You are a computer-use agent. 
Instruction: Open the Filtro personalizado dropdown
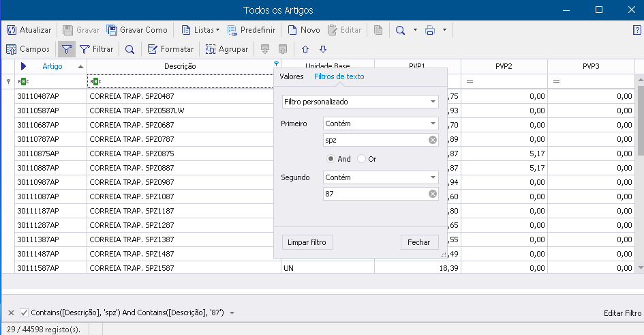tap(361, 102)
